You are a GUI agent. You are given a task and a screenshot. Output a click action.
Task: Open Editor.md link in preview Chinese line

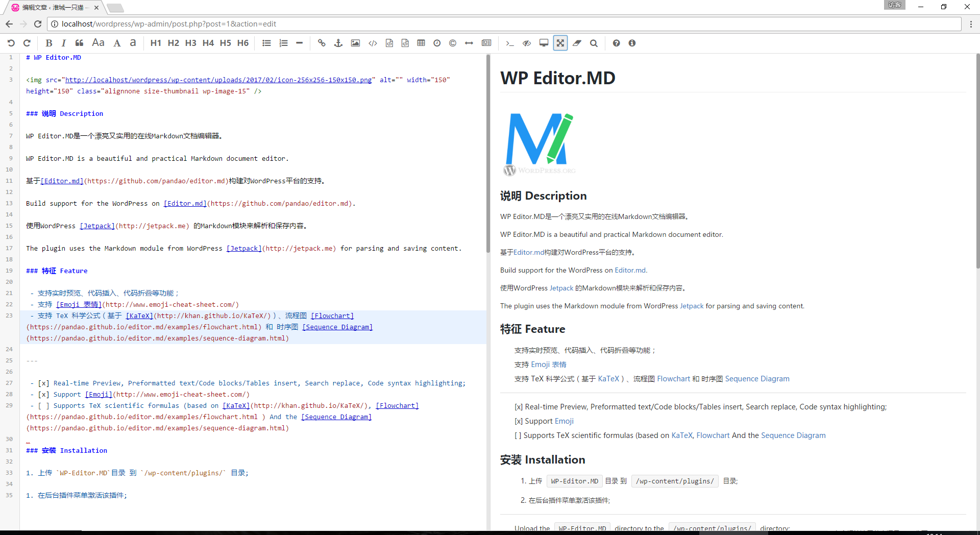[x=529, y=253]
